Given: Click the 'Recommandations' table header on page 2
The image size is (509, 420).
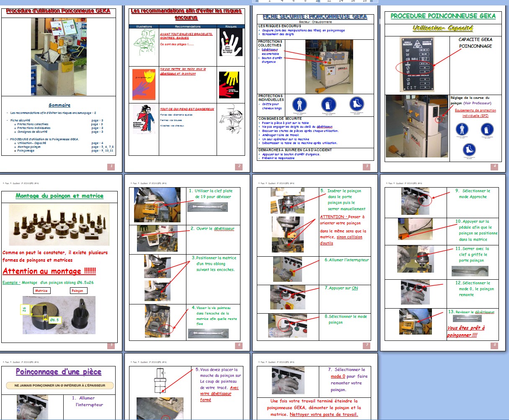Looking at the screenshot, I should tap(188, 26).
